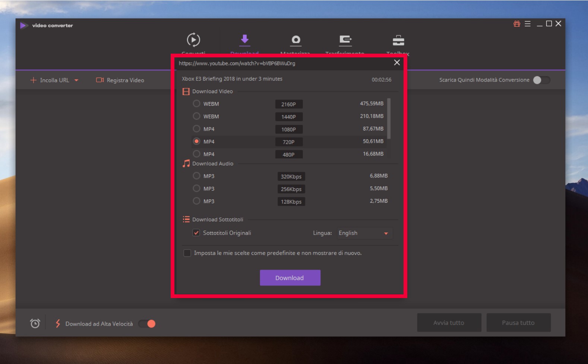Expand the Incolla URL dropdown arrow
This screenshot has height=364, width=588.
[76, 80]
